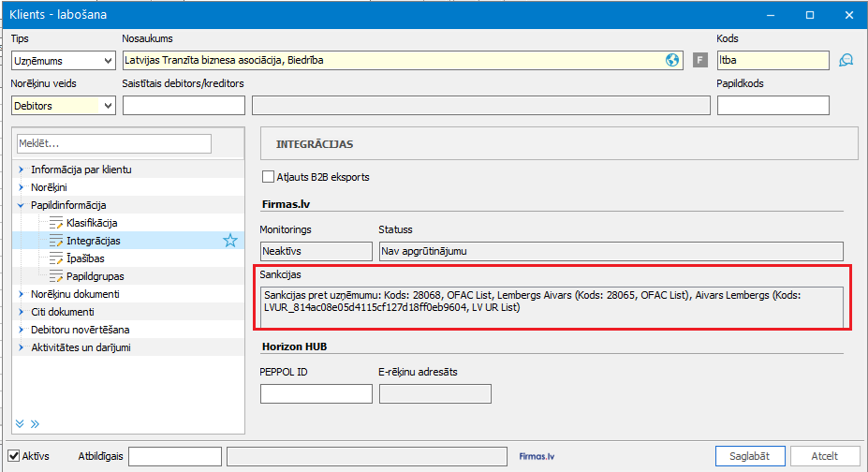Open the Tips dropdown showing Uzņēmums
This screenshot has height=472, width=868.
63,60
